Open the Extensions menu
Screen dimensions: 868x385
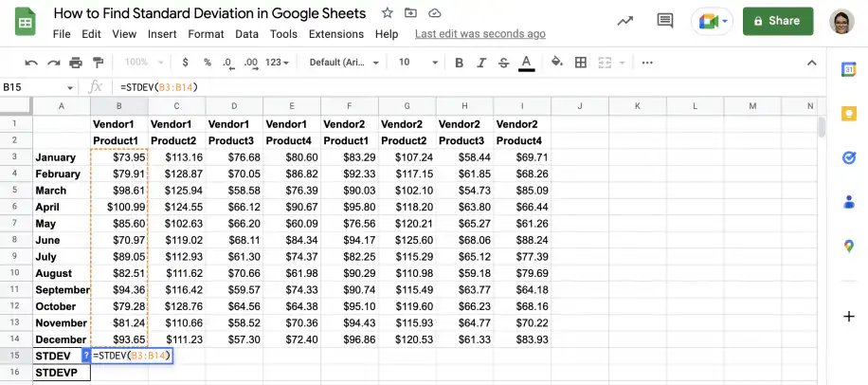point(336,34)
